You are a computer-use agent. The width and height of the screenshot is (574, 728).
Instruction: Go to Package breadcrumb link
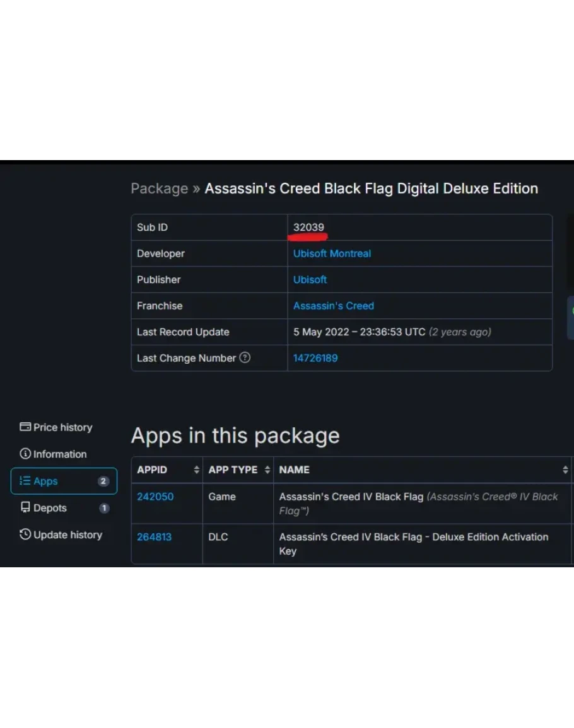click(159, 188)
